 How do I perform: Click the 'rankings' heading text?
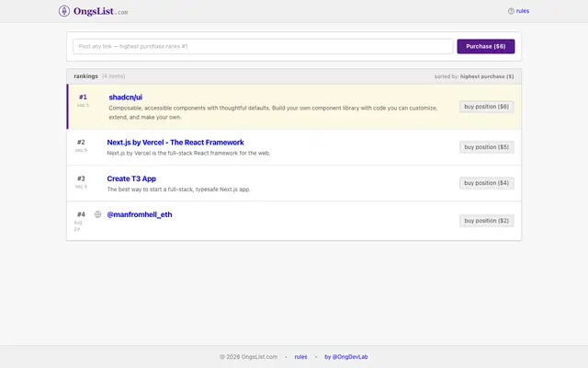pyautogui.click(x=85, y=76)
